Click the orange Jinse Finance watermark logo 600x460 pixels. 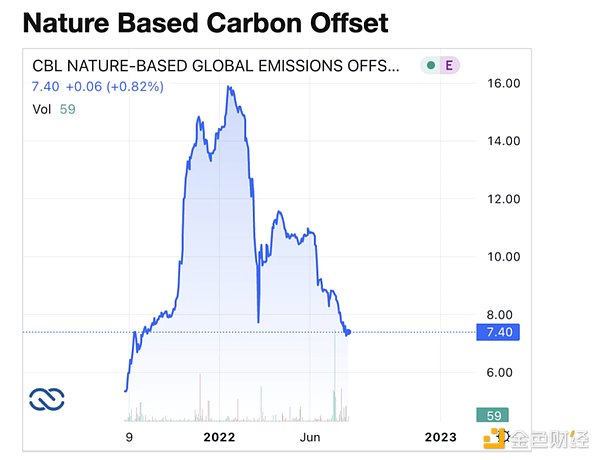(x=494, y=438)
